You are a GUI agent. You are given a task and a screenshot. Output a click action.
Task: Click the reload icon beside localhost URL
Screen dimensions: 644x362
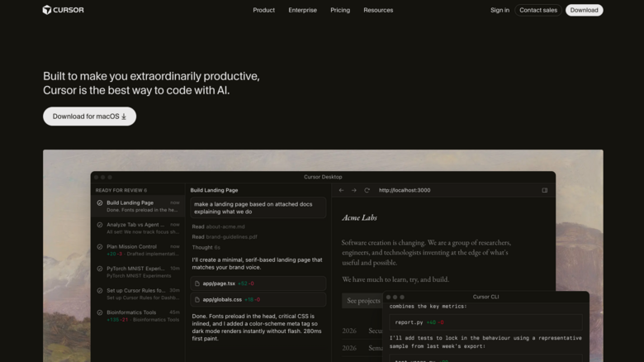coord(367,190)
